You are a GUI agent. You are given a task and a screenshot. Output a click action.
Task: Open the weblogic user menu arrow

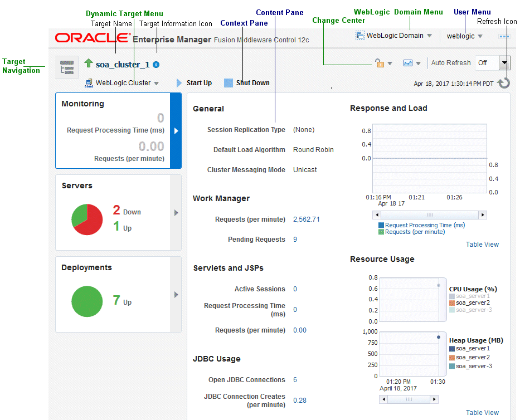[480, 36]
